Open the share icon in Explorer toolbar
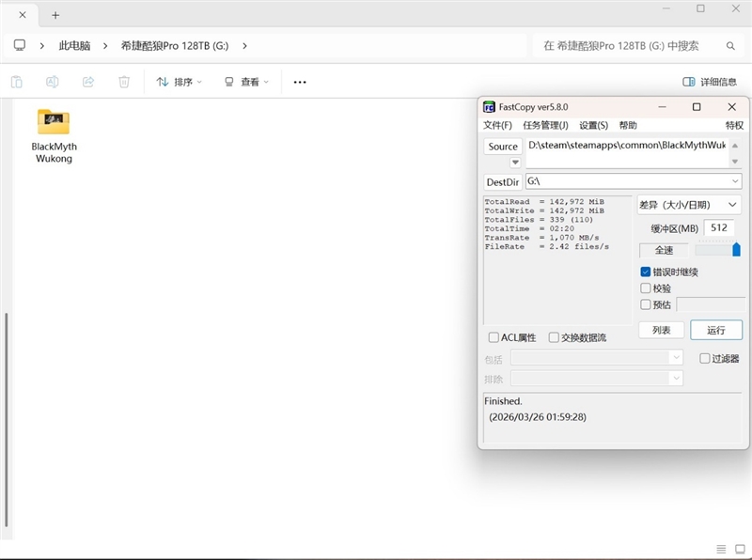 coord(86,83)
